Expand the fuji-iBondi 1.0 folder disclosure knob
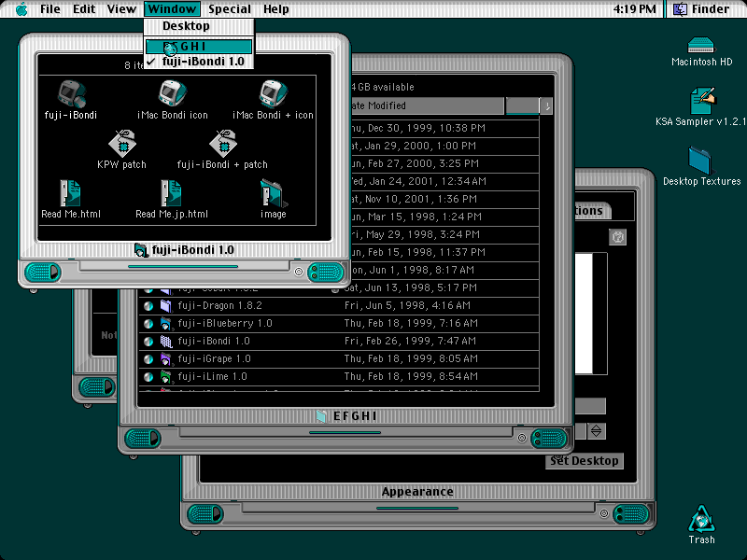The image size is (747, 560). click(148, 341)
